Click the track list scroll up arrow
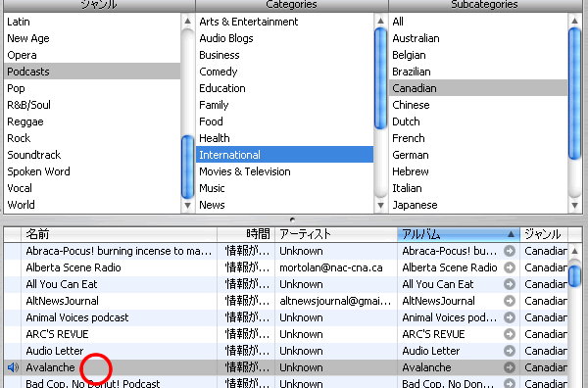The image size is (588, 388). (x=574, y=251)
